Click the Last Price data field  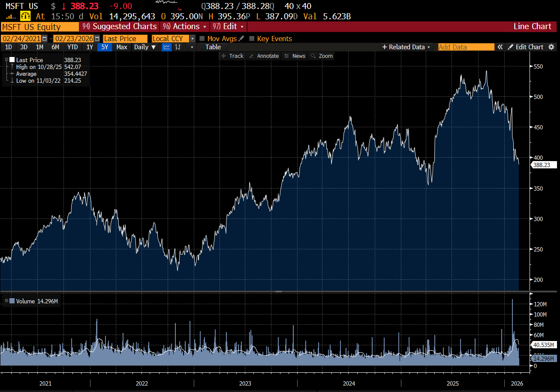125,39
